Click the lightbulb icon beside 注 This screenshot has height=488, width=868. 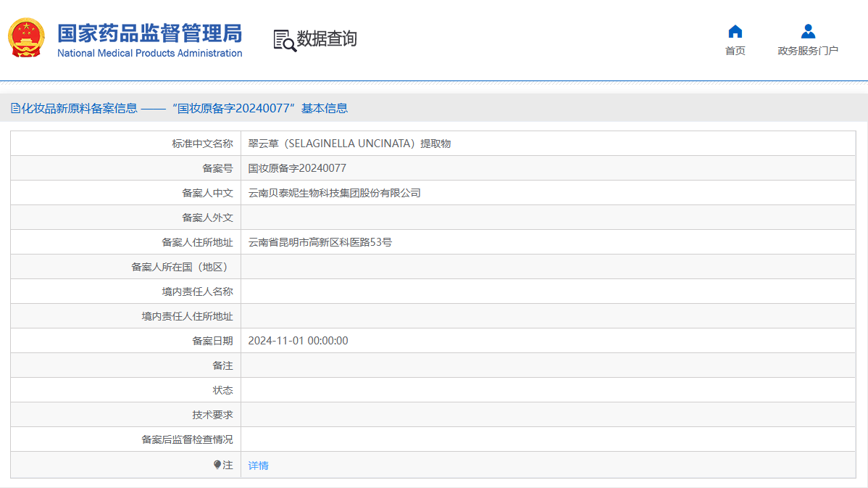217,465
